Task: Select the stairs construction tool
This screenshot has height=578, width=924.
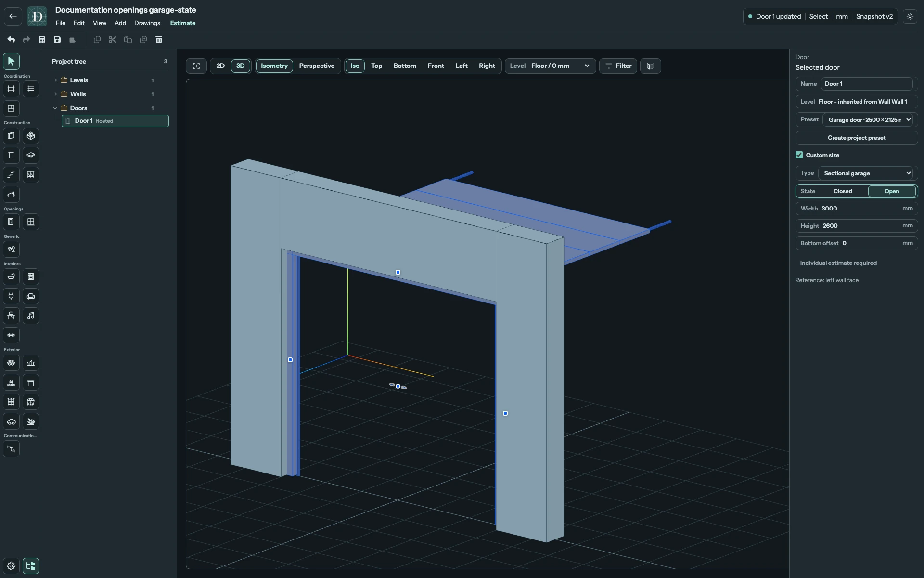Action: pos(11,175)
